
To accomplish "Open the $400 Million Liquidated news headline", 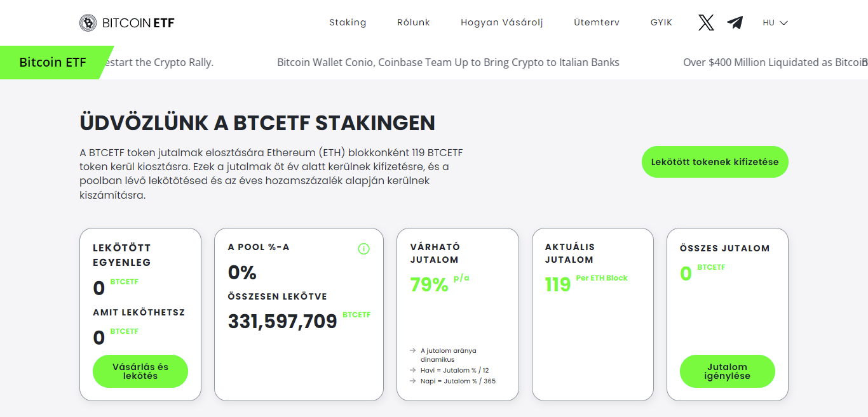I will point(772,62).
